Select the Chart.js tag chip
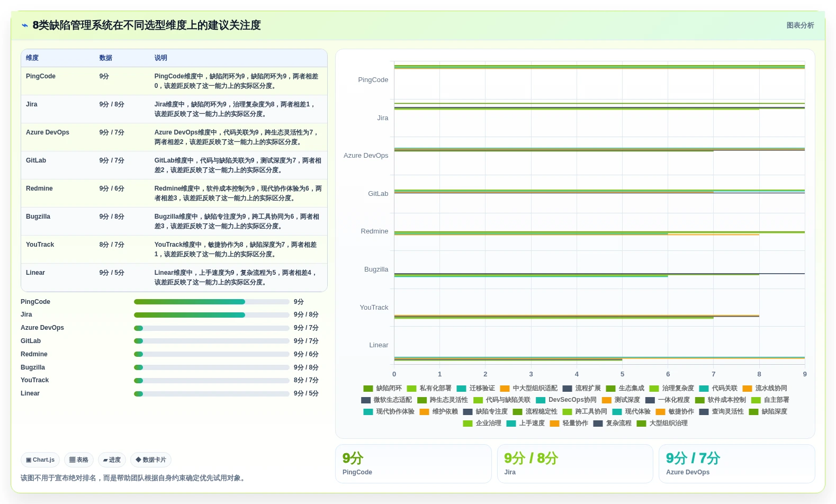The height and width of the screenshot is (504, 836). (x=40, y=460)
